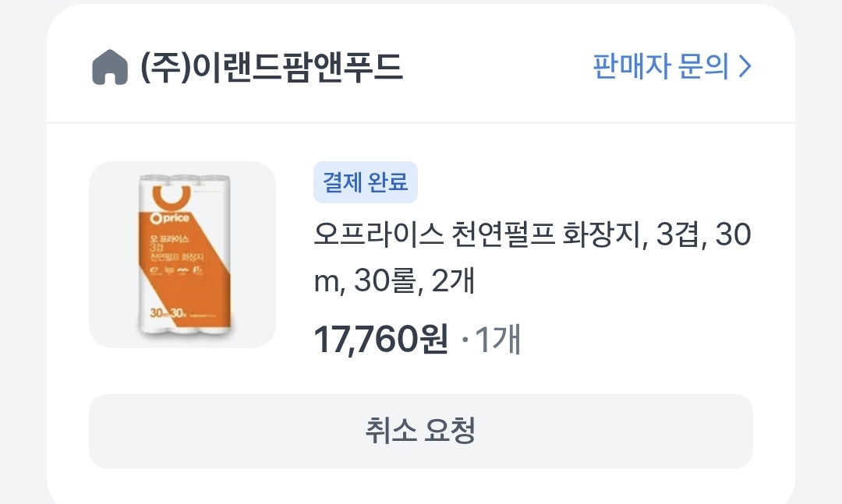Viewport: 842px width, 504px height.
Task: Tap the store home icon beside seller name
Action: 110,67
